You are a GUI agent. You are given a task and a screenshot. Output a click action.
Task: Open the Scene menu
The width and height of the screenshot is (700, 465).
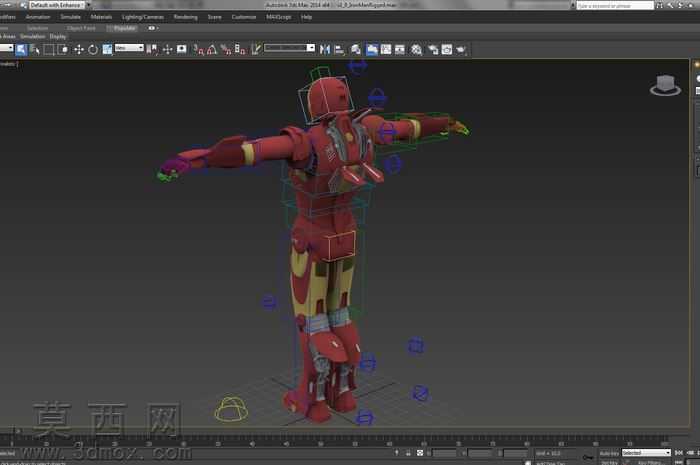tap(214, 17)
